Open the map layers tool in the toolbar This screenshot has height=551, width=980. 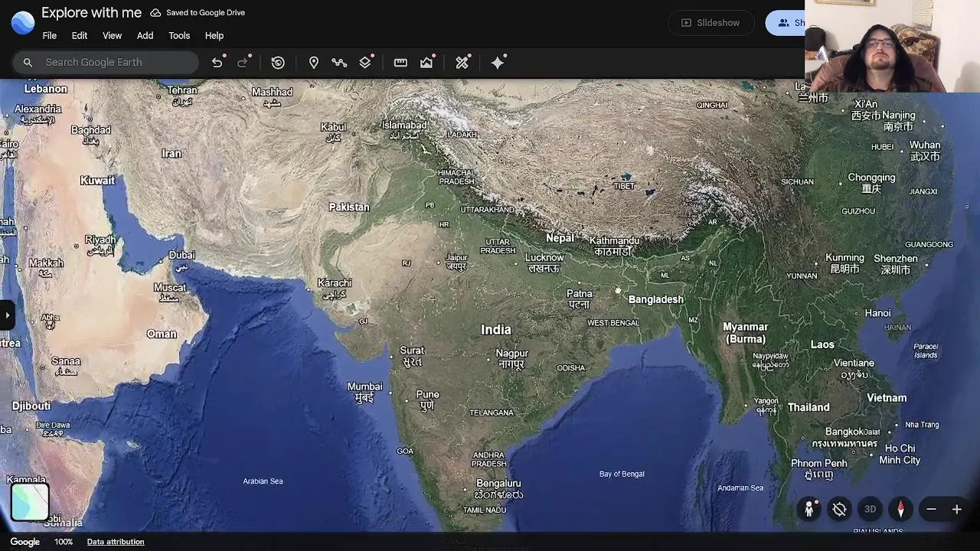(365, 63)
